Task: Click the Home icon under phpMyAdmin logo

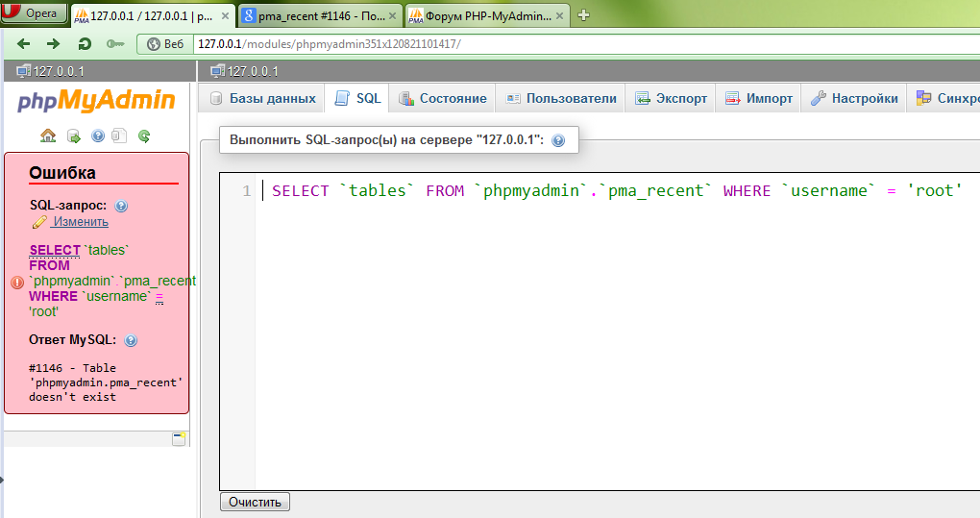Action: (x=47, y=136)
